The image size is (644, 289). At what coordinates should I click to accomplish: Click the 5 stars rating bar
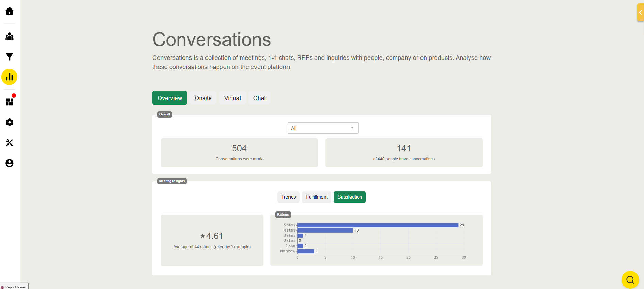pos(378,225)
